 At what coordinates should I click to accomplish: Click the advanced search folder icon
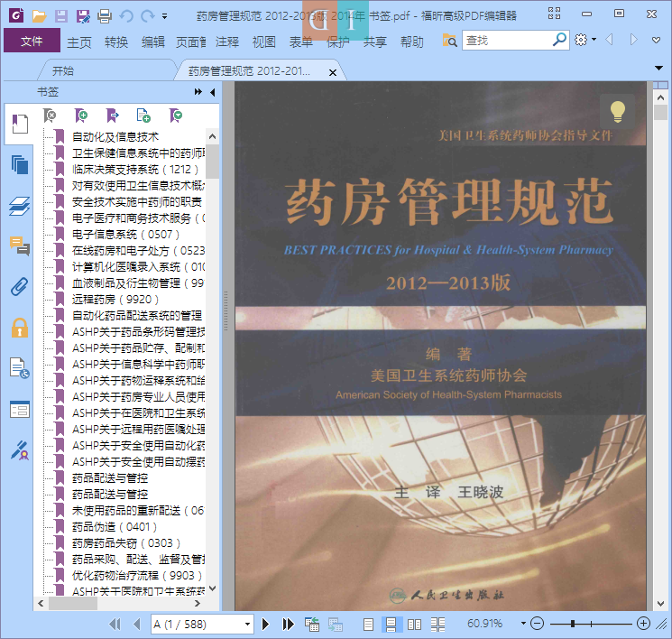pyautogui.click(x=449, y=41)
